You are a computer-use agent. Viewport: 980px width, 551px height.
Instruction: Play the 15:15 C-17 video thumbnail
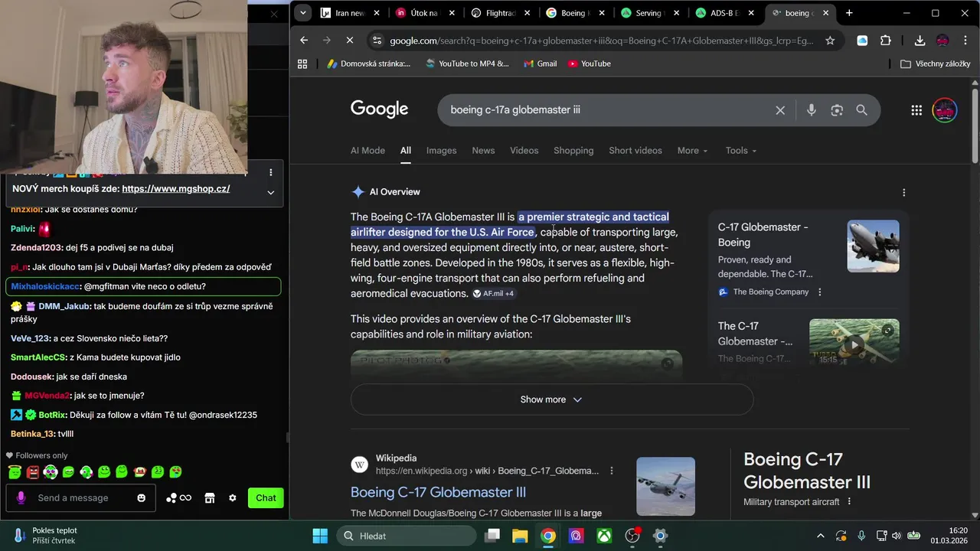coord(854,343)
